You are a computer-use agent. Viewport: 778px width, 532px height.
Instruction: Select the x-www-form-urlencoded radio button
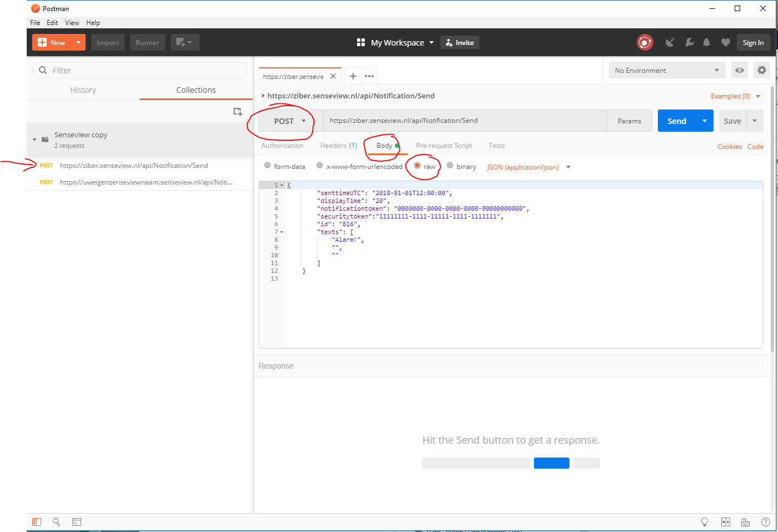click(x=320, y=165)
